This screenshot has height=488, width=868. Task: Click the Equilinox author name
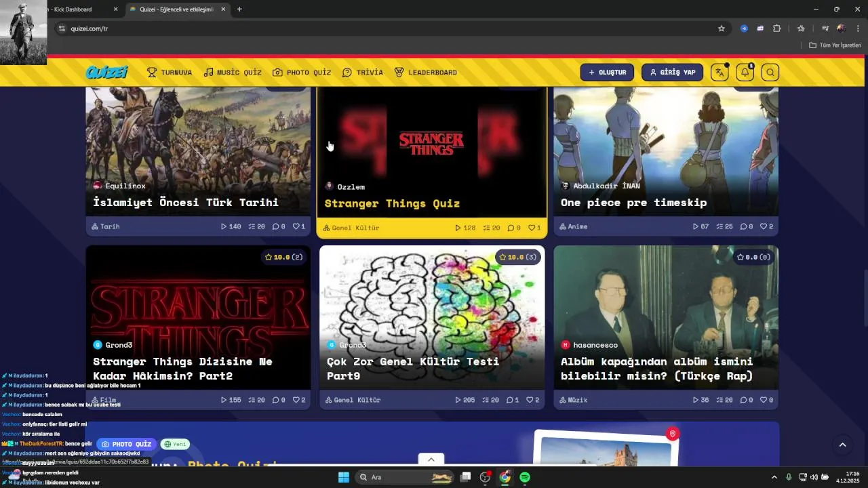(x=125, y=186)
